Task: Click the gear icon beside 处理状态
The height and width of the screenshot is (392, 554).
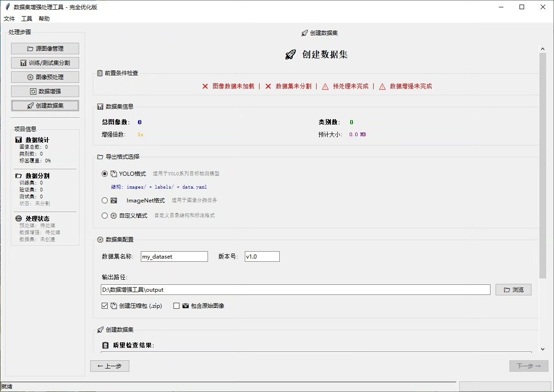Action: pyautogui.click(x=18, y=219)
